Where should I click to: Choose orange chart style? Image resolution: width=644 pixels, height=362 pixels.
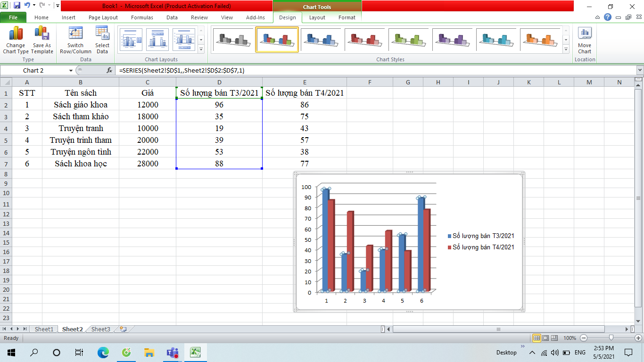click(x=540, y=40)
